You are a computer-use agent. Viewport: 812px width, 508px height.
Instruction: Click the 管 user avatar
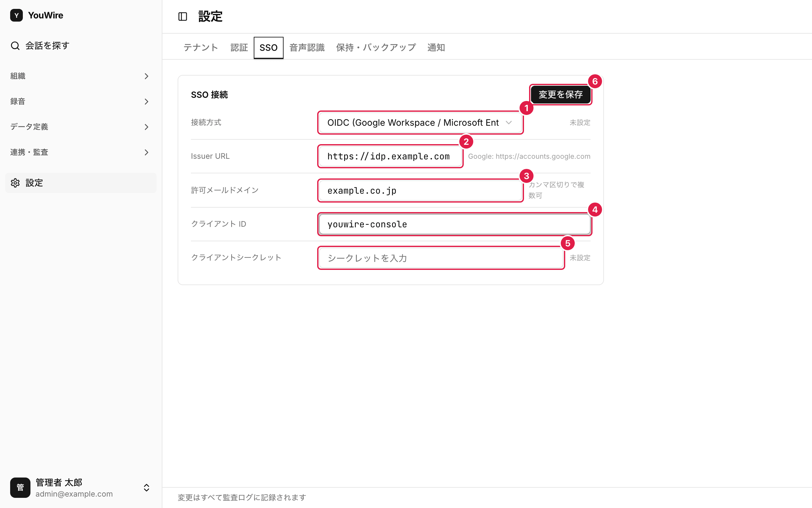(x=20, y=487)
